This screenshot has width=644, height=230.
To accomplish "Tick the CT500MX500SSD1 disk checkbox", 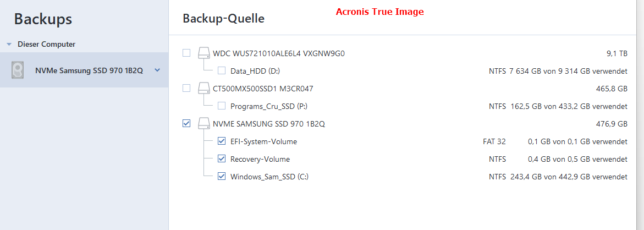I will coord(186,88).
